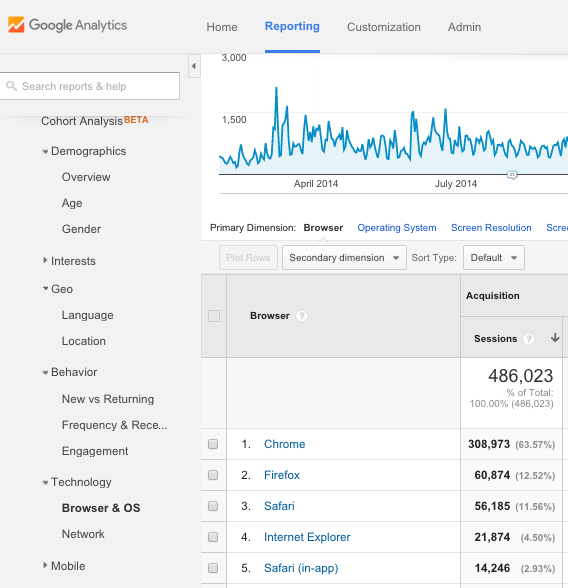Viewport: 568px width, 588px height.
Task: Click the Browser column header
Action: [x=270, y=316]
